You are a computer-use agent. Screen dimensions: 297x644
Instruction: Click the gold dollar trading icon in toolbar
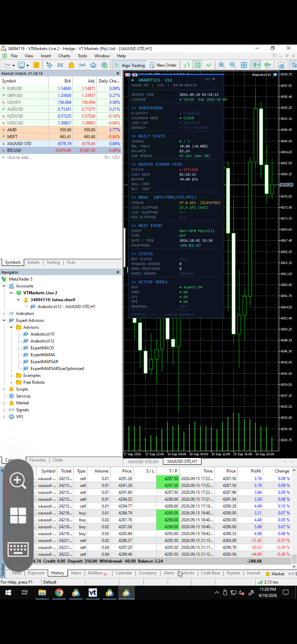coord(36,65)
